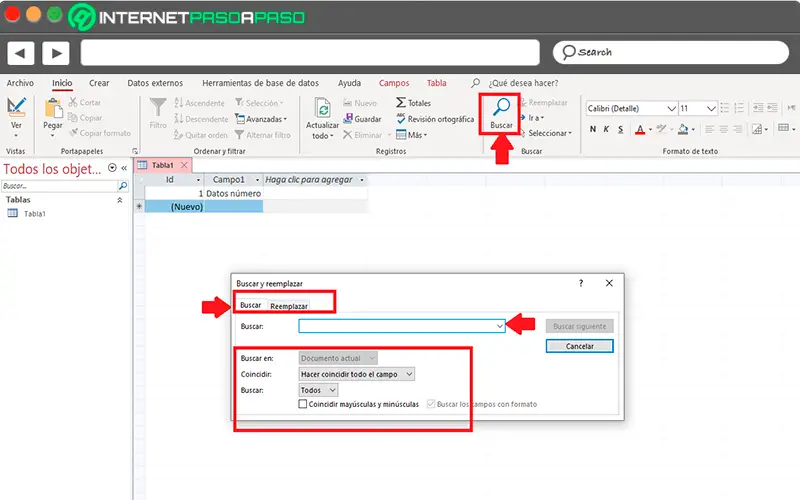Open the Crear ribbon tab

point(99,83)
